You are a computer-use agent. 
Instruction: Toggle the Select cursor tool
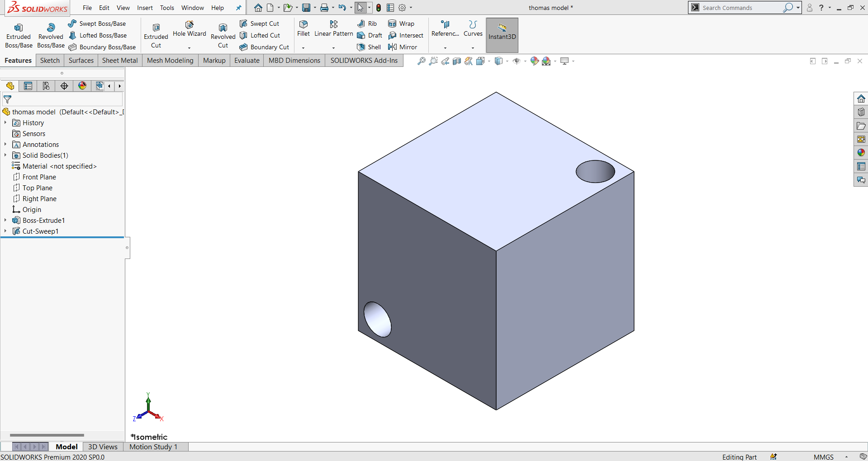pos(360,8)
